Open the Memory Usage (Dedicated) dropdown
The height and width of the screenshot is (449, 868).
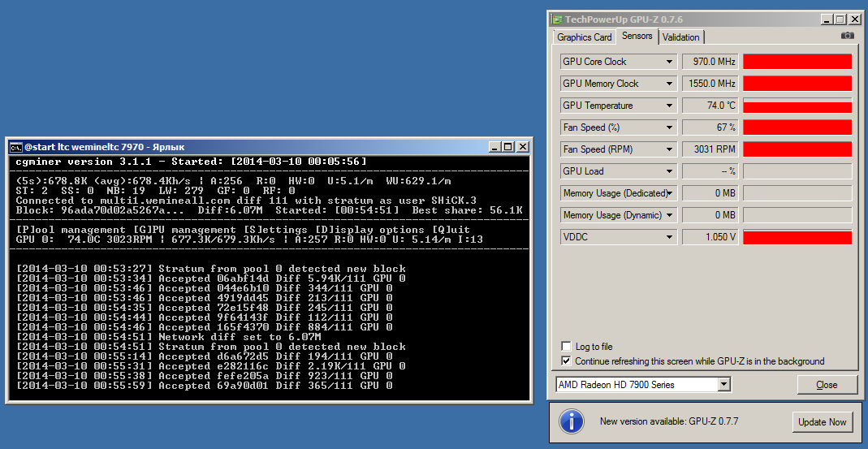point(669,193)
